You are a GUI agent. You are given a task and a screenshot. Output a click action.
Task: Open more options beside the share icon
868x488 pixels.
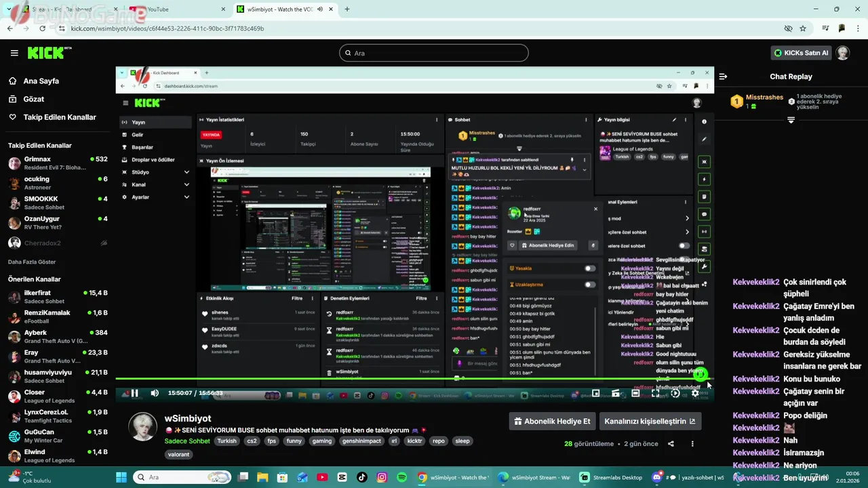[x=692, y=444]
